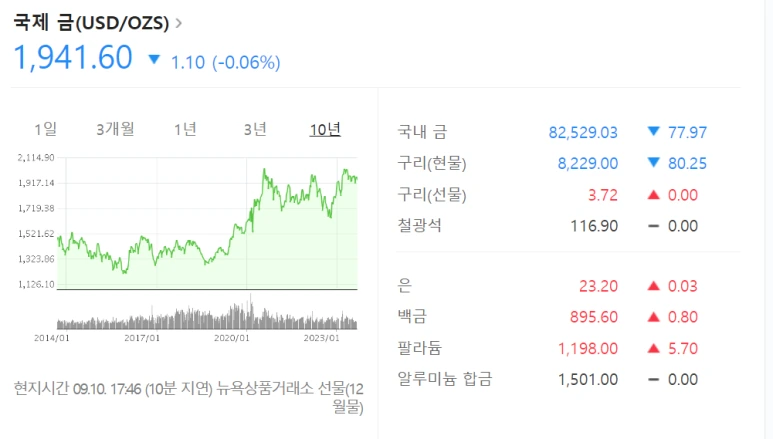
Task: Open the 국내 금 quote link
Action: [x=422, y=132]
